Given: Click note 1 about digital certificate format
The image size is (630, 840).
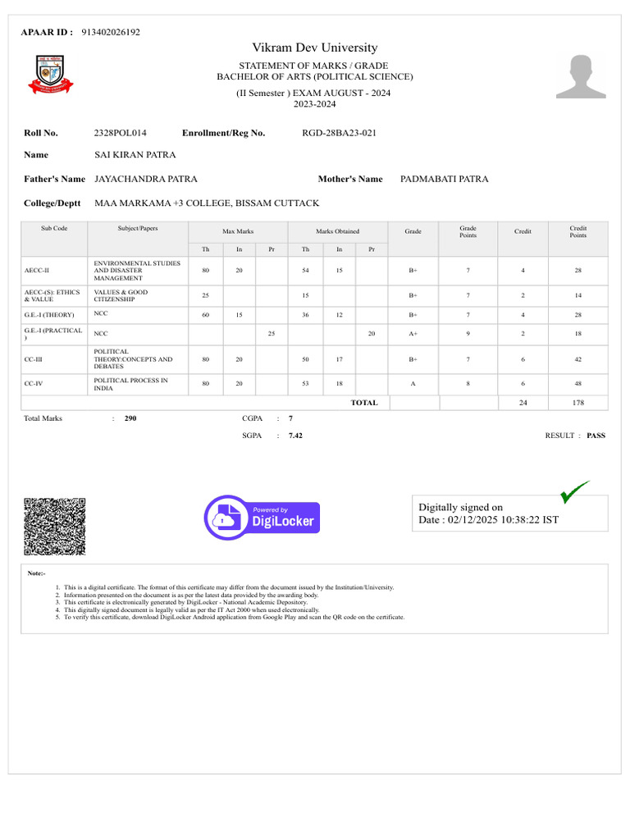Looking at the screenshot, I should click(x=229, y=587).
